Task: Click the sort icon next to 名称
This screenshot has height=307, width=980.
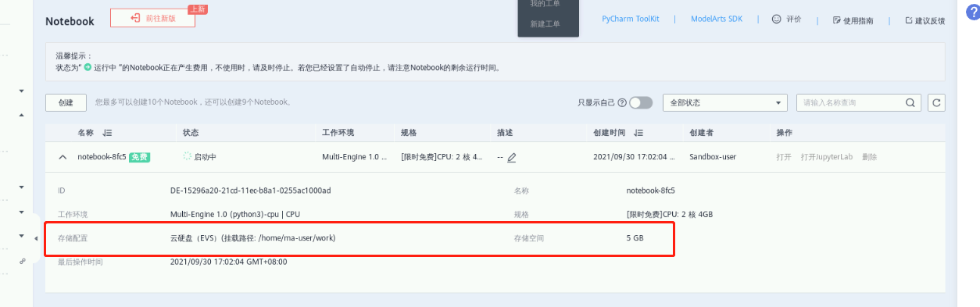Action: (x=107, y=133)
